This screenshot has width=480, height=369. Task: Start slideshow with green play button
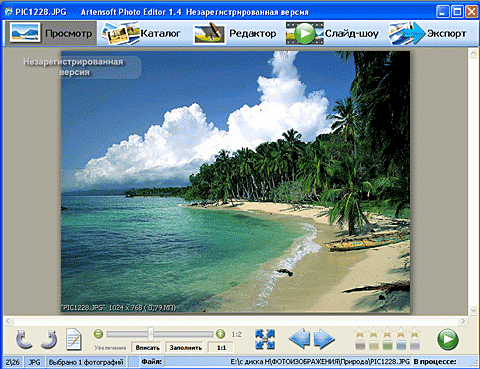coord(448,339)
